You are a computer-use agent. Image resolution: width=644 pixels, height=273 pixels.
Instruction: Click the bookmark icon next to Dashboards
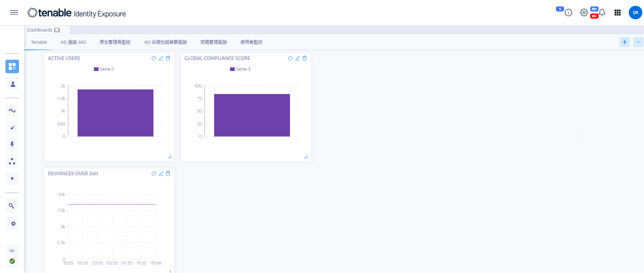[x=57, y=30]
